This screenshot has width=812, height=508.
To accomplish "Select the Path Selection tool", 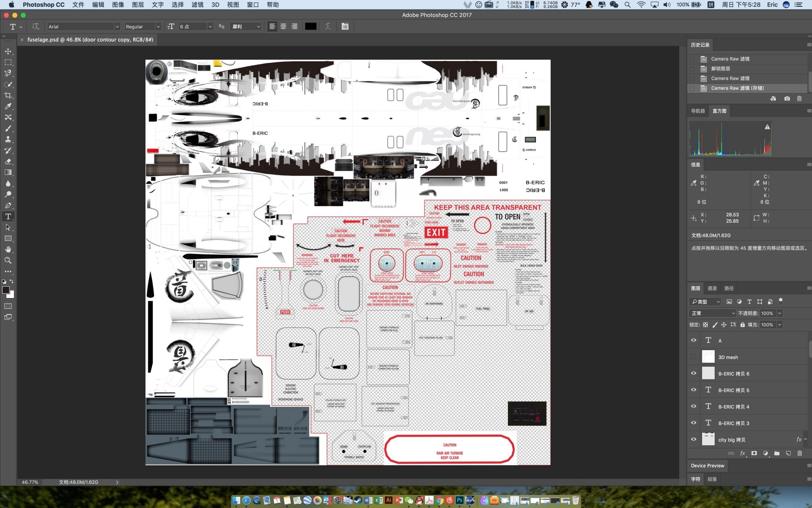I will (x=8, y=227).
